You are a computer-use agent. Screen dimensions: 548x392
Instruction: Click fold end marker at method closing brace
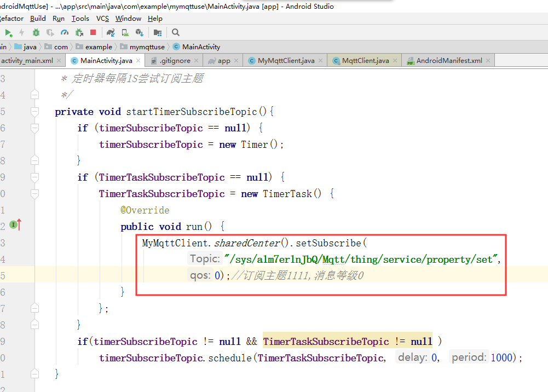click(x=34, y=374)
